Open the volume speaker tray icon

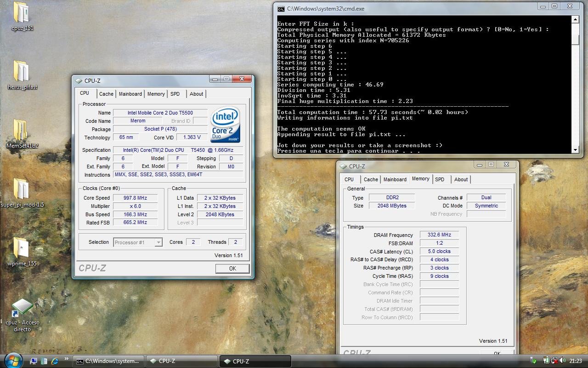pos(563,361)
